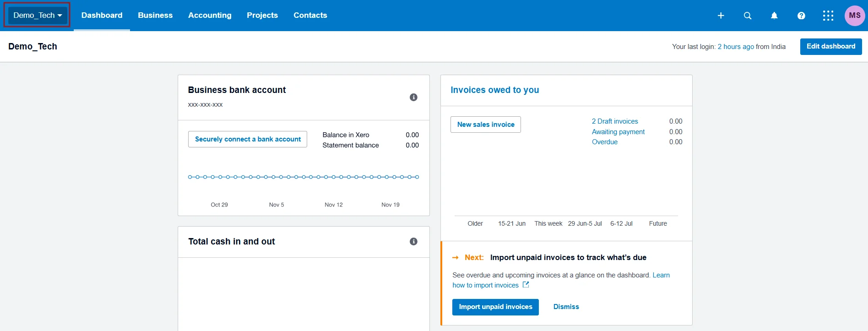Viewport: 868px width, 331px height.
Task: Open the Business menu
Action: [x=155, y=15]
